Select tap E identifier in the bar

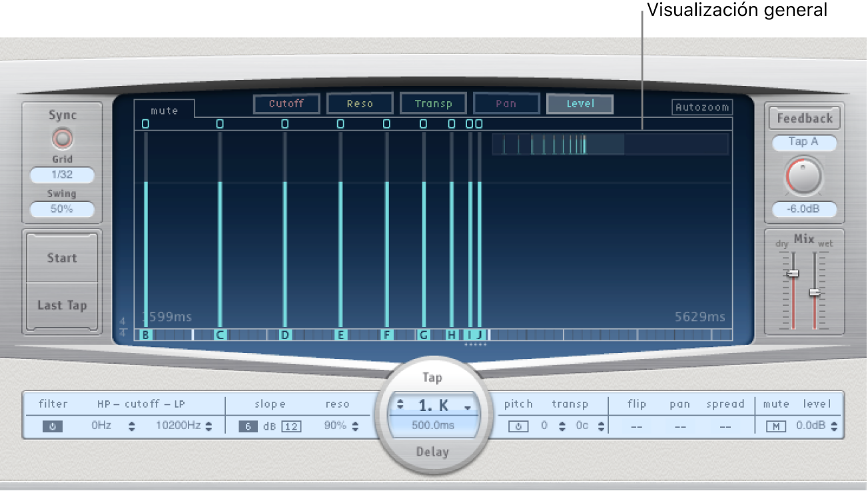click(x=340, y=335)
